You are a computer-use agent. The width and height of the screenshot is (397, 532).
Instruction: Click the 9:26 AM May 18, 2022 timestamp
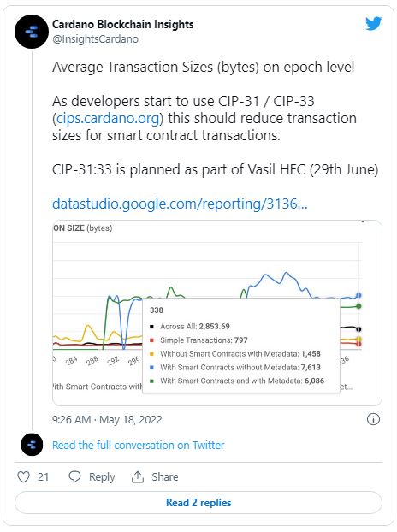click(x=107, y=420)
